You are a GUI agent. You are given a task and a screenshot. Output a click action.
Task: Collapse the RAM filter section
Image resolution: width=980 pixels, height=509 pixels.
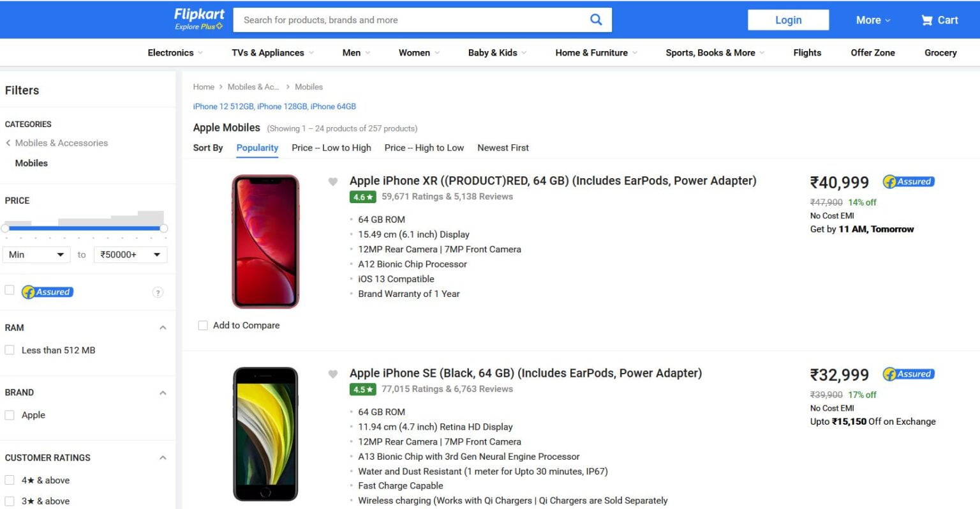164,328
